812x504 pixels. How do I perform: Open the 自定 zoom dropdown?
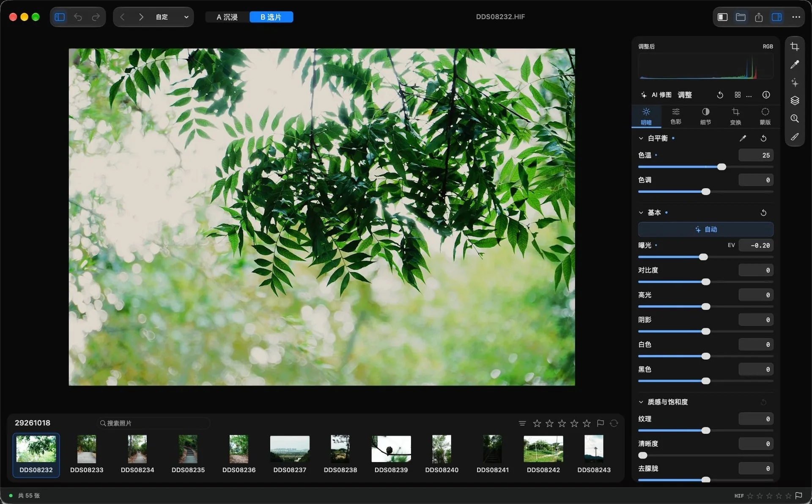tap(172, 17)
